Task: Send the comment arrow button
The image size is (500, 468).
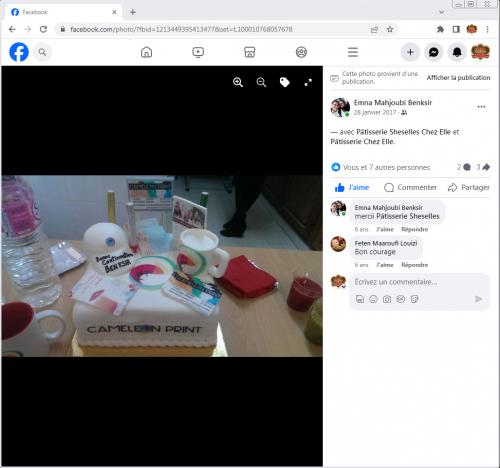Action: 478,299
